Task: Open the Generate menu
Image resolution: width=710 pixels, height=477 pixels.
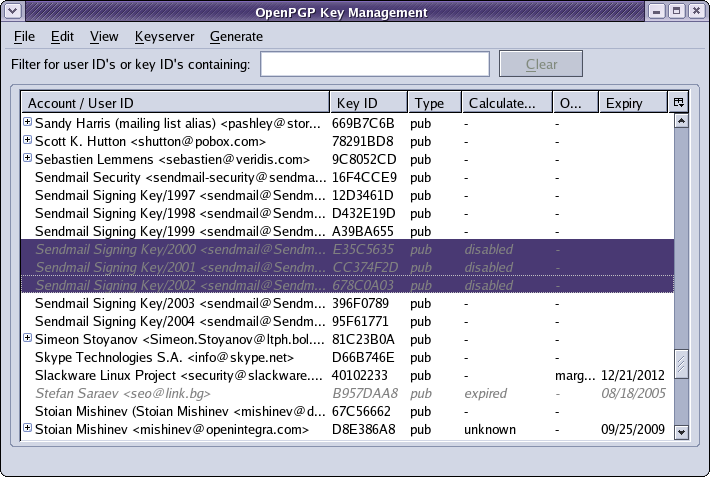Action: click(x=236, y=36)
